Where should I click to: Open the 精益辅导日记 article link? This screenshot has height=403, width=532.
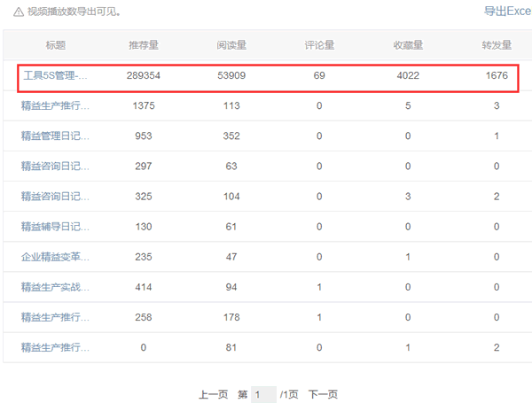(x=55, y=227)
